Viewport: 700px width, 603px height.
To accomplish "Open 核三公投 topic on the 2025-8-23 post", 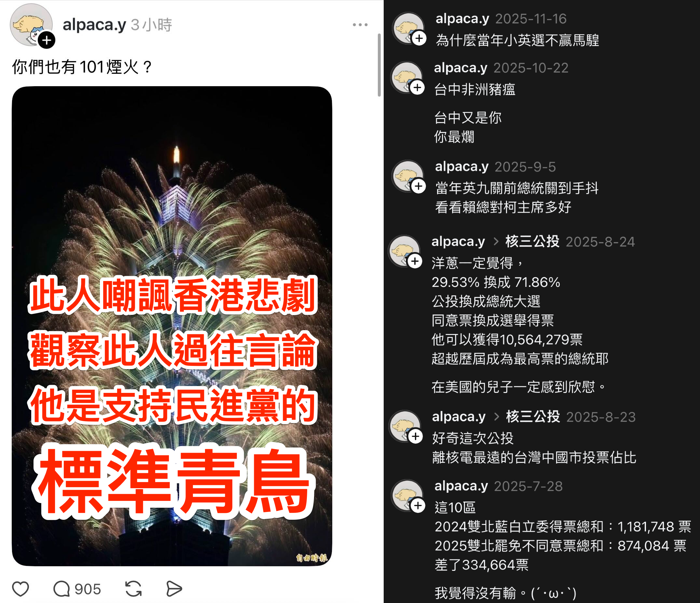I will point(533,417).
